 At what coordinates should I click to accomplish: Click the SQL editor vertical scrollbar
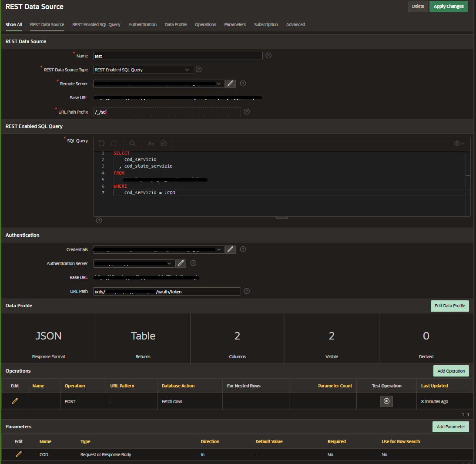coord(468,184)
